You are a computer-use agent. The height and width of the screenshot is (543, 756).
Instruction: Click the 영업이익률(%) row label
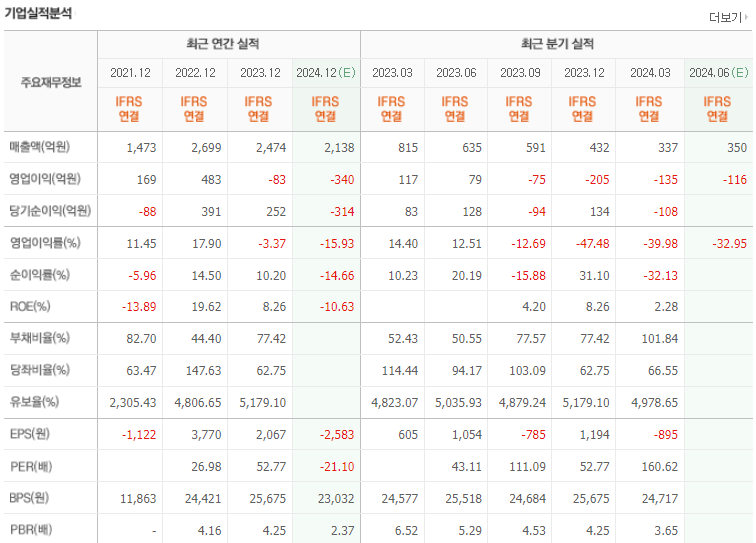click(x=45, y=243)
